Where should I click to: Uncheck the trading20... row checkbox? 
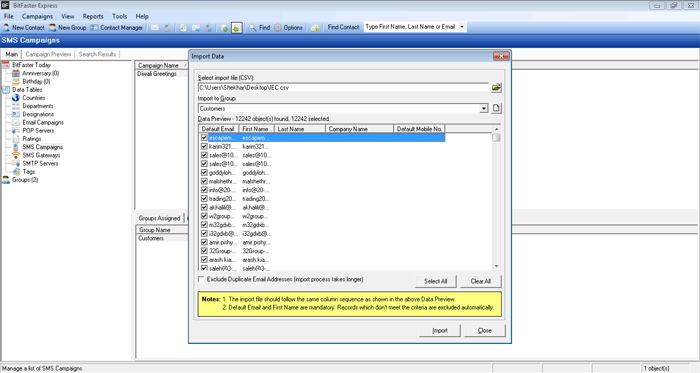click(x=204, y=199)
